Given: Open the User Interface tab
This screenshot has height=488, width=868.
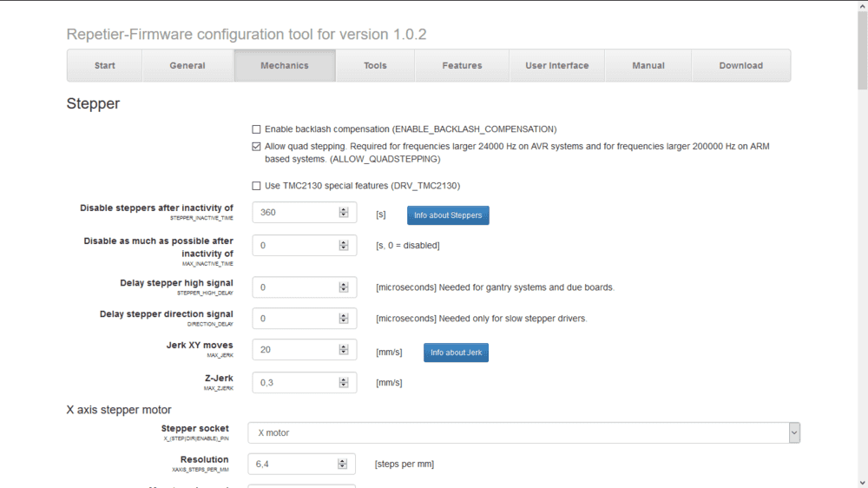Looking at the screenshot, I should pyautogui.click(x=556, y=66).
